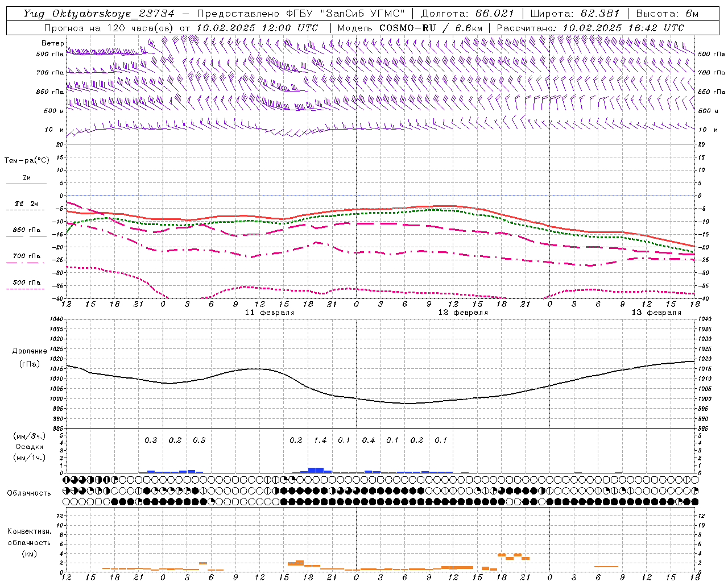Click the 0.4 precipitation amount

click(369, 440)
